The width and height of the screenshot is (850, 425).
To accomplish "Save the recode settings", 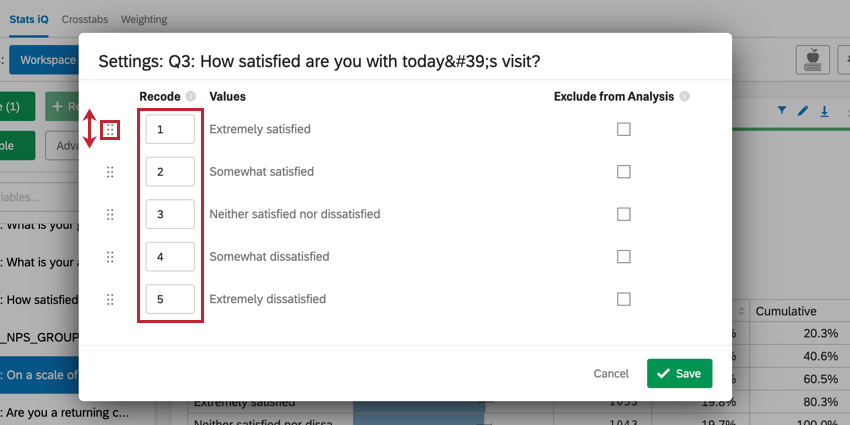I will 679,373.
